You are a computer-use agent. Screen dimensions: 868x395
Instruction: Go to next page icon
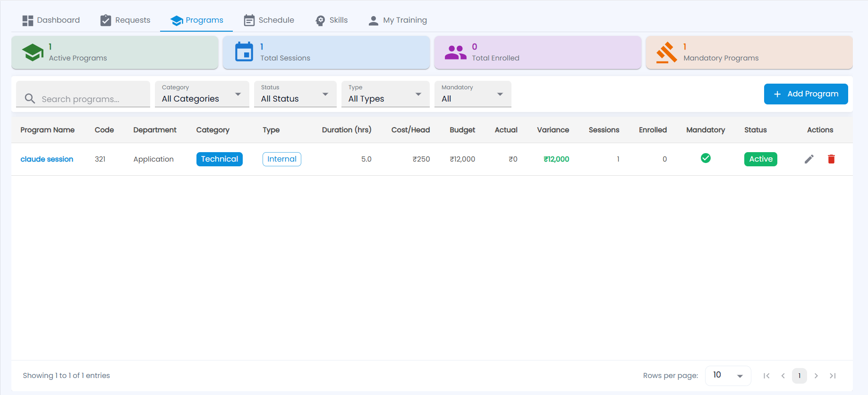point(816,376)
